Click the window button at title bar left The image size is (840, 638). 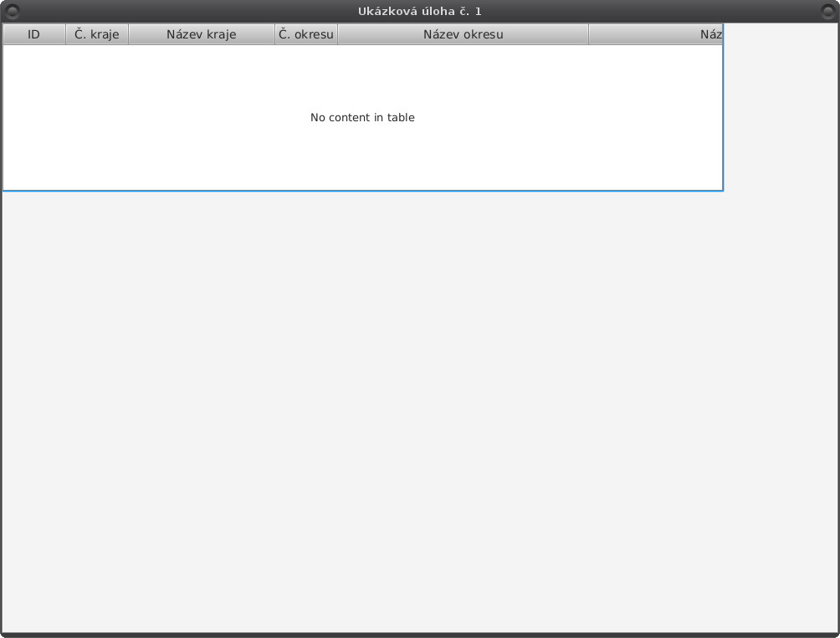(12, 11)
